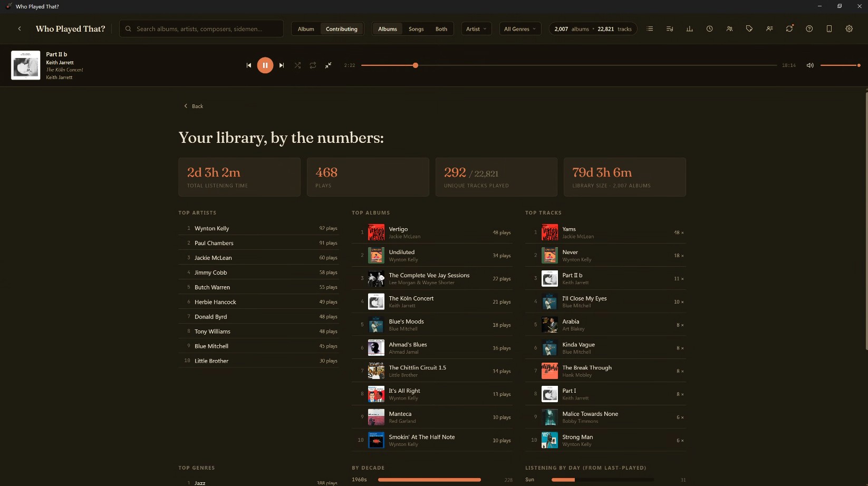Play Malice Towards None track
This screenshot has width=868, height=486.
tap(605, 417)
